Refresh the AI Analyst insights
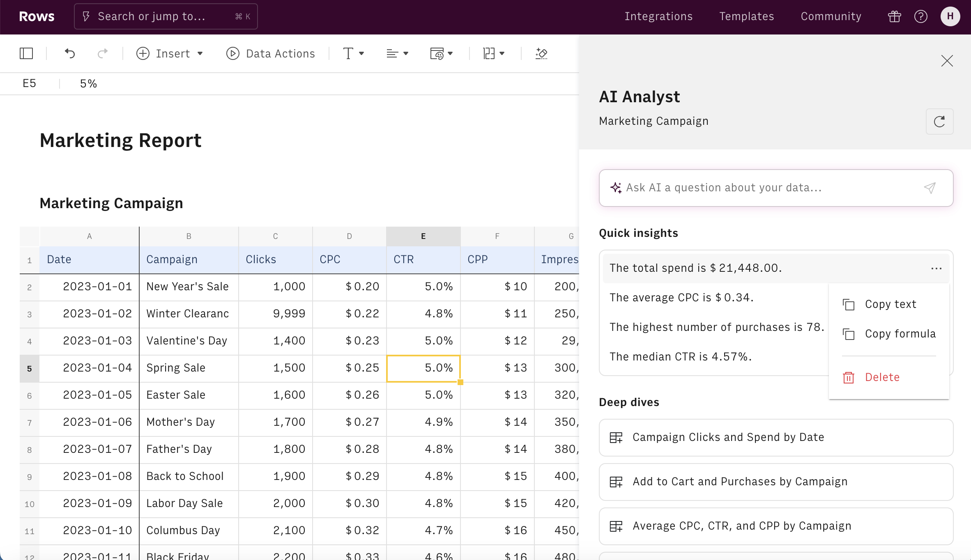Viewport: 971px width, 560px height. [939, 122]
